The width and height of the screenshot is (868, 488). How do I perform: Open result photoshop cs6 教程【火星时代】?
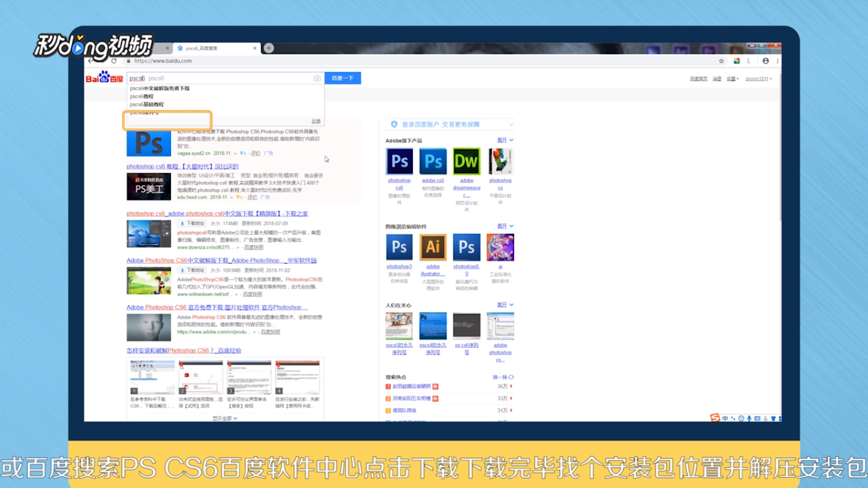182,166
